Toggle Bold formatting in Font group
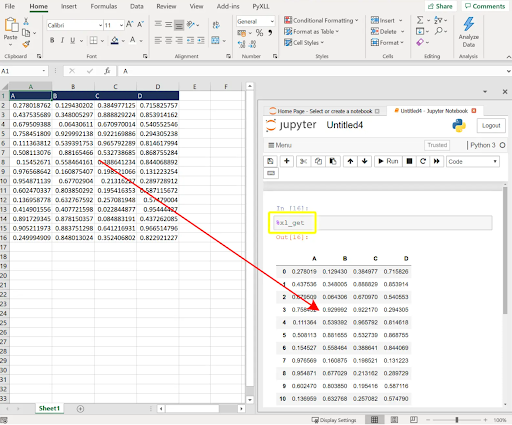The height and width of the screenshot is (425, 512). click(x=52, y=40)
